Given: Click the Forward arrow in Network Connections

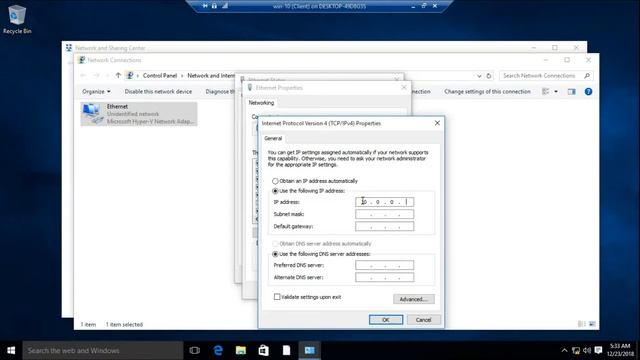Looking at the screenshot, I should 96,76.
